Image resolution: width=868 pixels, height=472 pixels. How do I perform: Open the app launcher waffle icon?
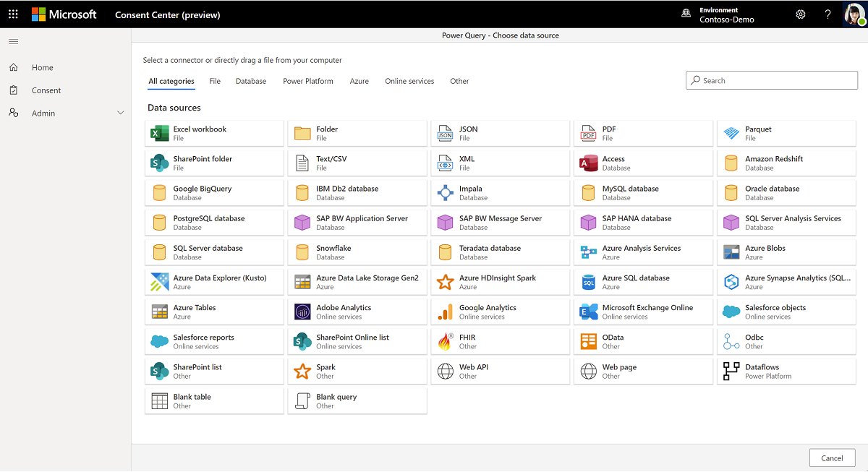[x=13, y=14]
